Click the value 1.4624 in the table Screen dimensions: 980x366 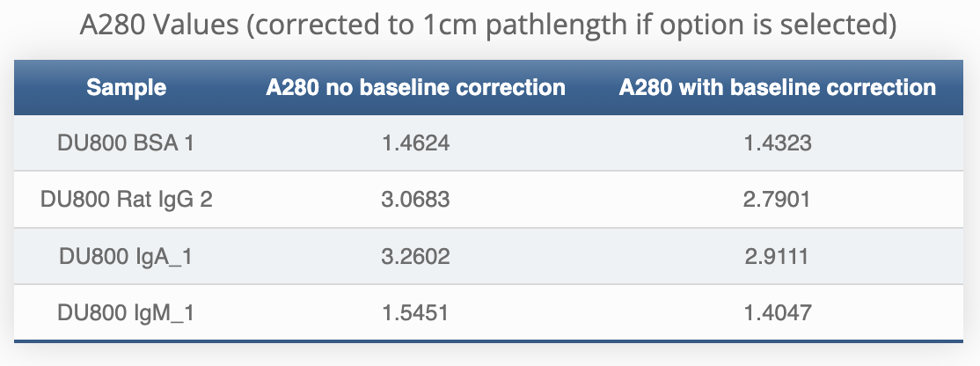tap(416, 143)
